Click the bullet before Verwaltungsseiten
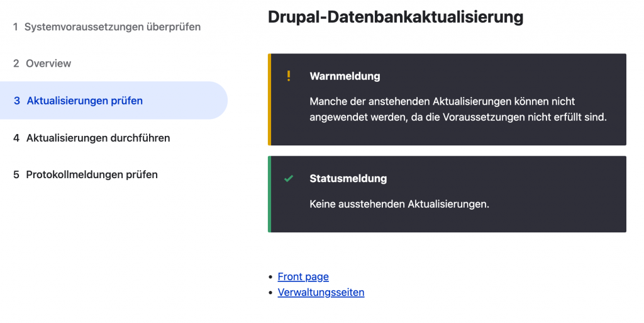The height and width of the screenshot is (323, 644). pos(271,293)
